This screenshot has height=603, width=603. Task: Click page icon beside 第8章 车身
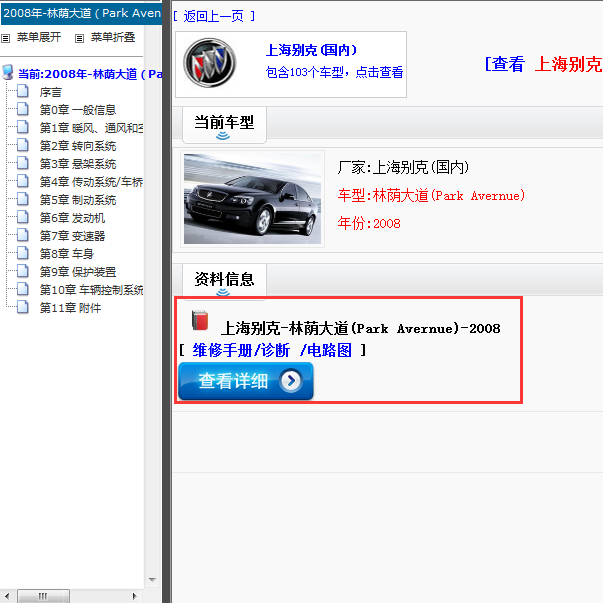(x=23, y=253)
